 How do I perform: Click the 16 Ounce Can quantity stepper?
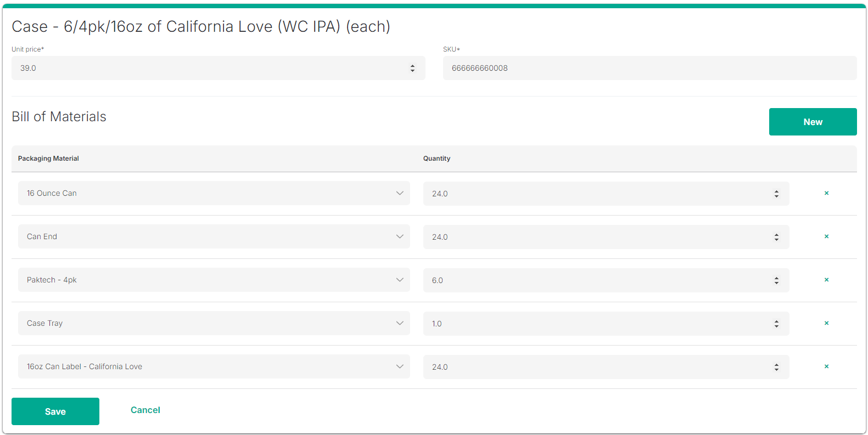pyautogui.click(x=776, y=194)
